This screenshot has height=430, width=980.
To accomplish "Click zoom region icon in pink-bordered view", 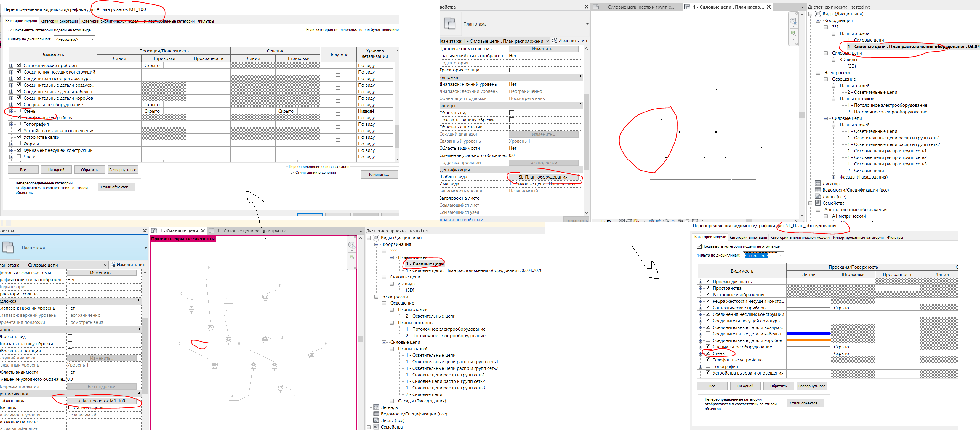I will 352,257.
